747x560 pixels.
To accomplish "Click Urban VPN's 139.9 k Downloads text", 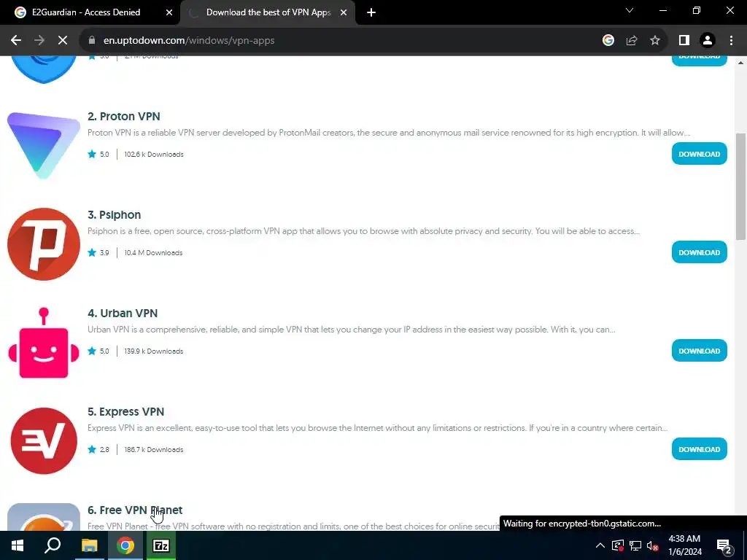I will pos(153,351).
